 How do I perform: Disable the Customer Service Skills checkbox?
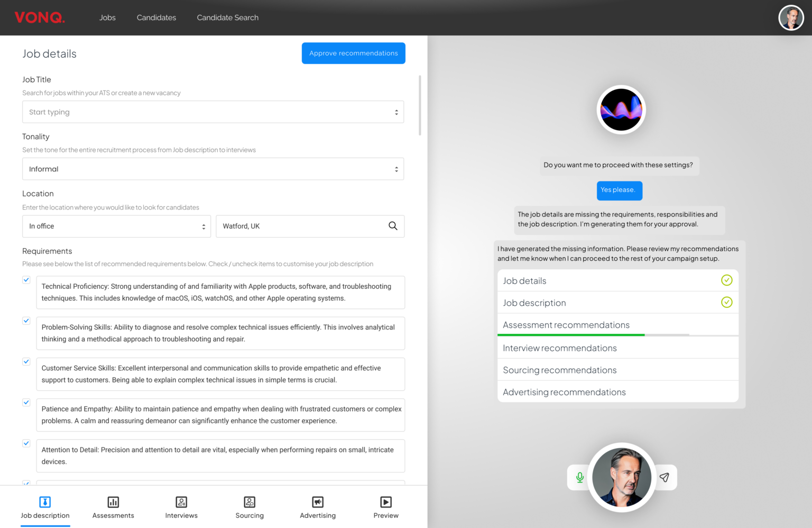click(x=26, y=361)
